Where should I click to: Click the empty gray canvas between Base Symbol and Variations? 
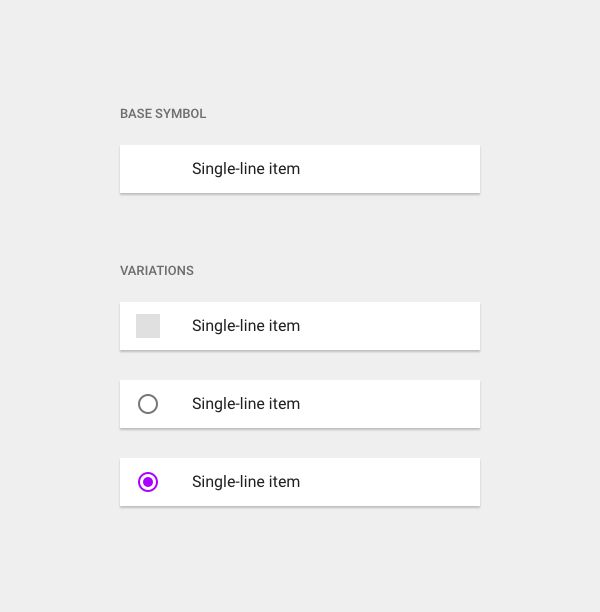click(300, 232)
